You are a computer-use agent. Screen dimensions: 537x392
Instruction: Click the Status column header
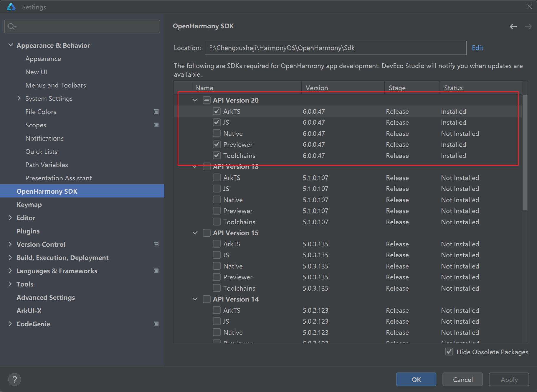pos(481,88)
